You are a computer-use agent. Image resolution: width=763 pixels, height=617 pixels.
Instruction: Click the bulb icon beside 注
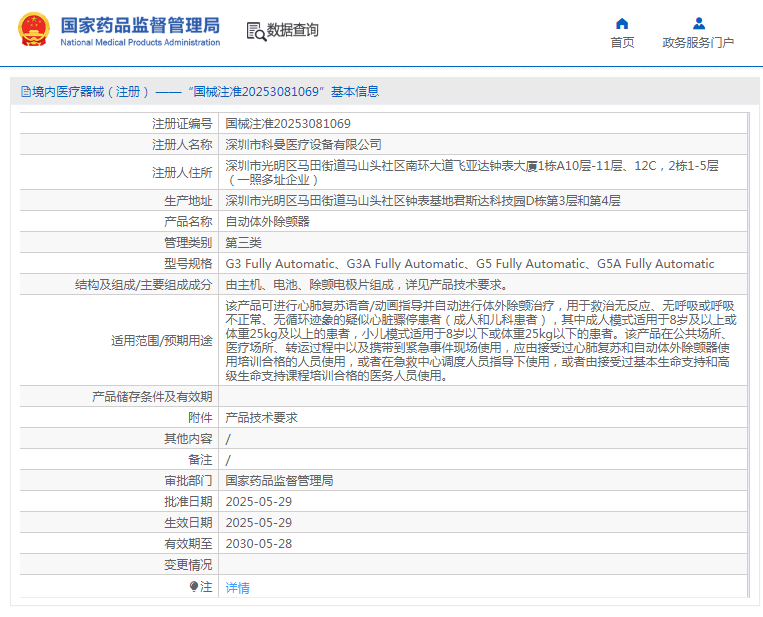coord(194,586)
